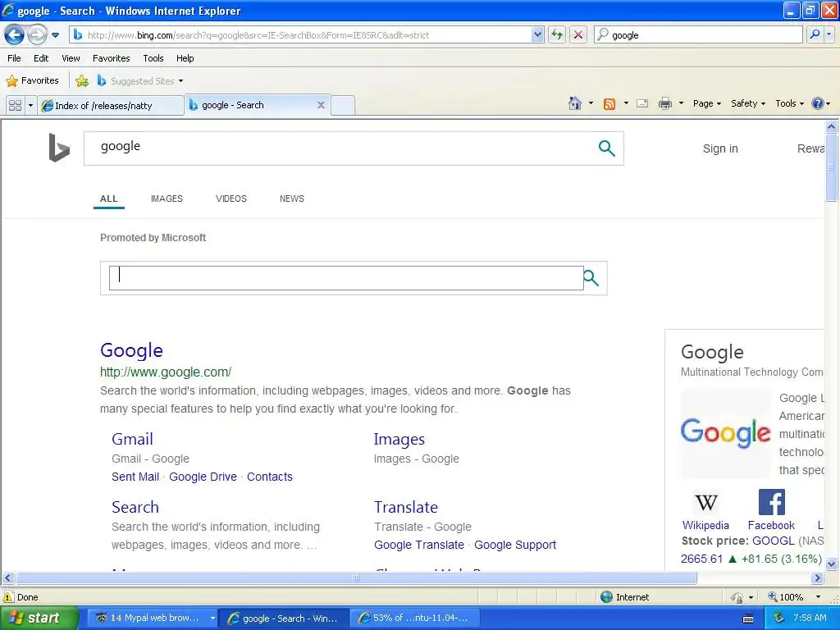Open the Images sitelink
840x630 pixels.
click(399, 439)
